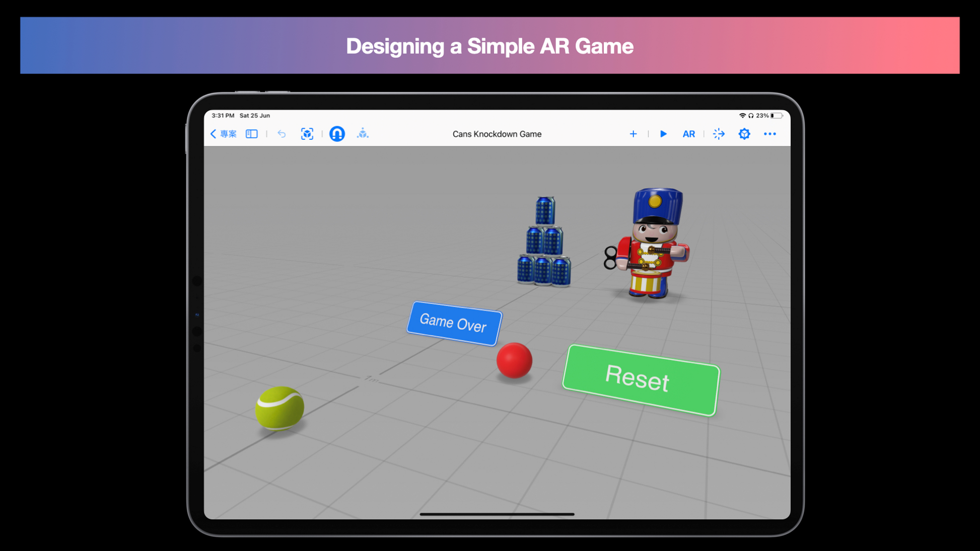Open the Behaviors panel icon
The image size is (980, 551).
tap(719, 134)
